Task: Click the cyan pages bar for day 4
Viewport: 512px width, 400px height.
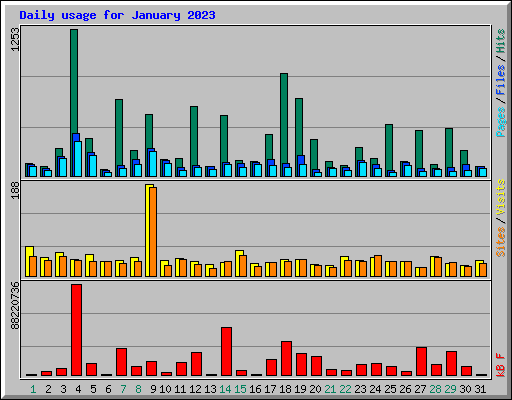Action: pyautogui.click(x=78, y=159)
